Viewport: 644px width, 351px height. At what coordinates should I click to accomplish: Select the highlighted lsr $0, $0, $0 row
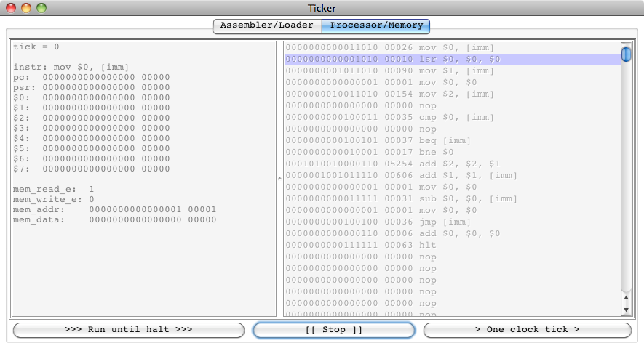pos(451,59)
